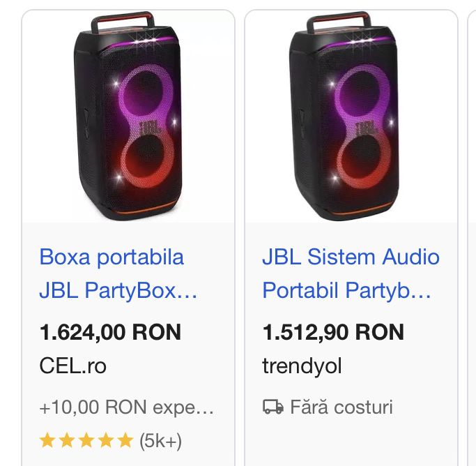The height and width of the screenshot is (466, 476).
Task: Click the 1.624,00 RON price
Action: (110, 332)
